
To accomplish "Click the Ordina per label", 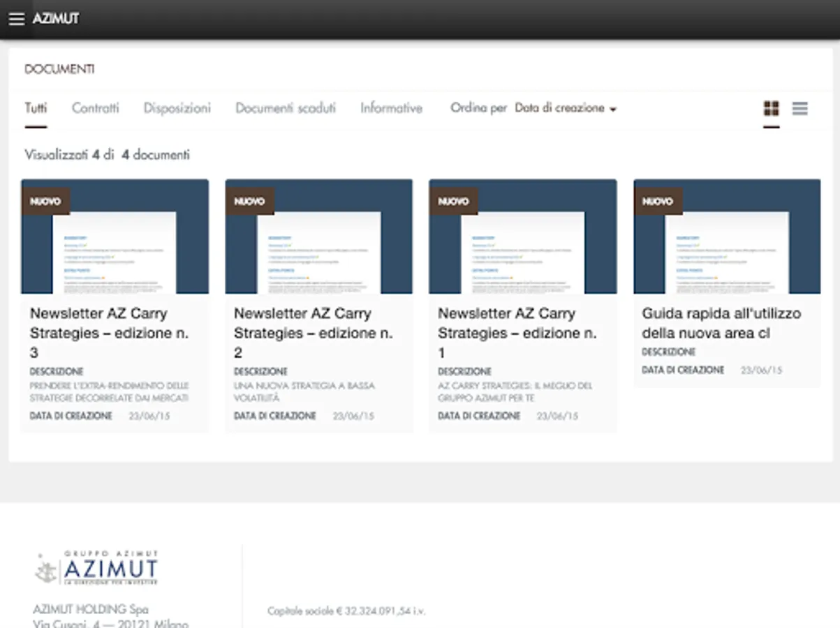I will coord(479,108).
